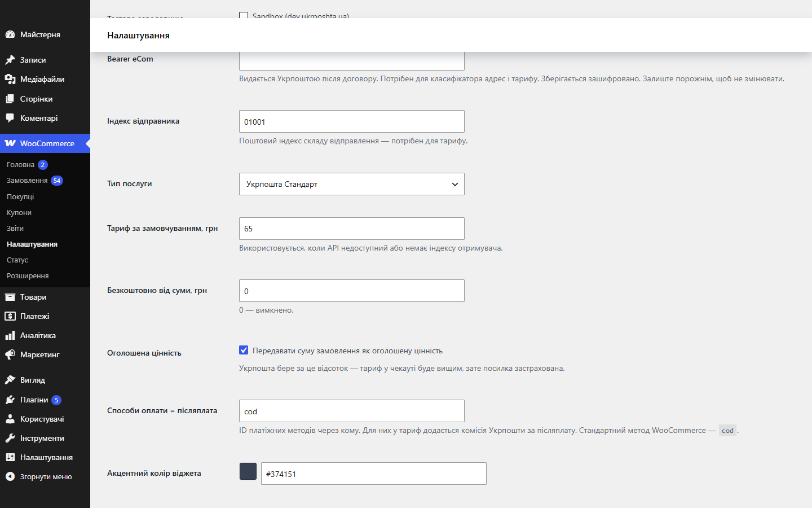Select Налаштування under WooCommerce
This screenshot has width=812, height=508.
[32, 244]
